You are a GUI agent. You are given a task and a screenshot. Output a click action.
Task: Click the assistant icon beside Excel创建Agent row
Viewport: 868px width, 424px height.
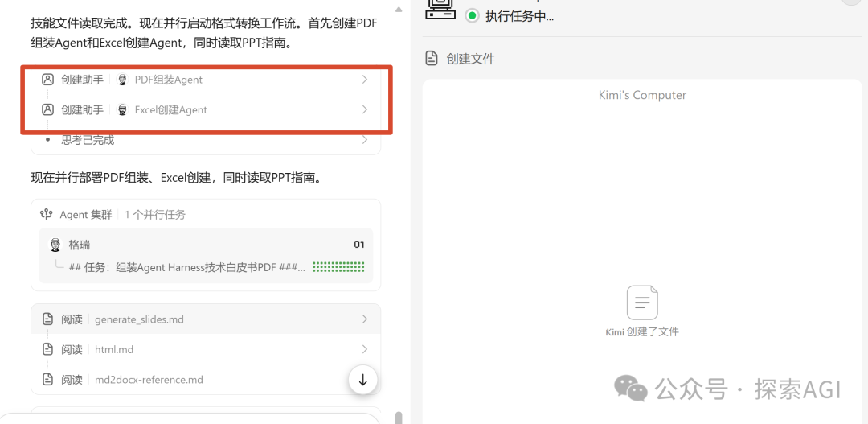[x=47, y=109]
